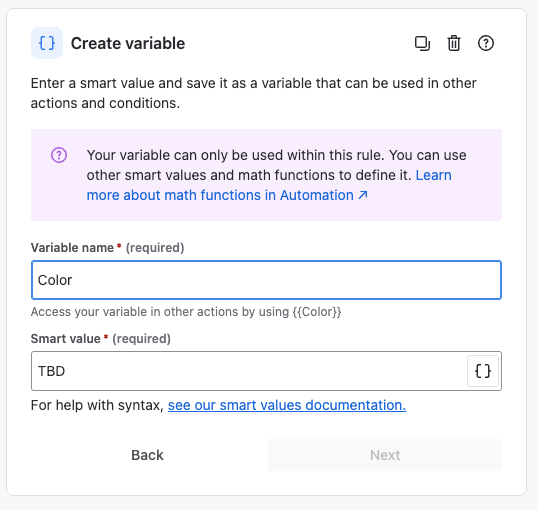Focus the Smart value field containing TBD
Viewport: 538px width, 510px height.
tap(249, 371)
